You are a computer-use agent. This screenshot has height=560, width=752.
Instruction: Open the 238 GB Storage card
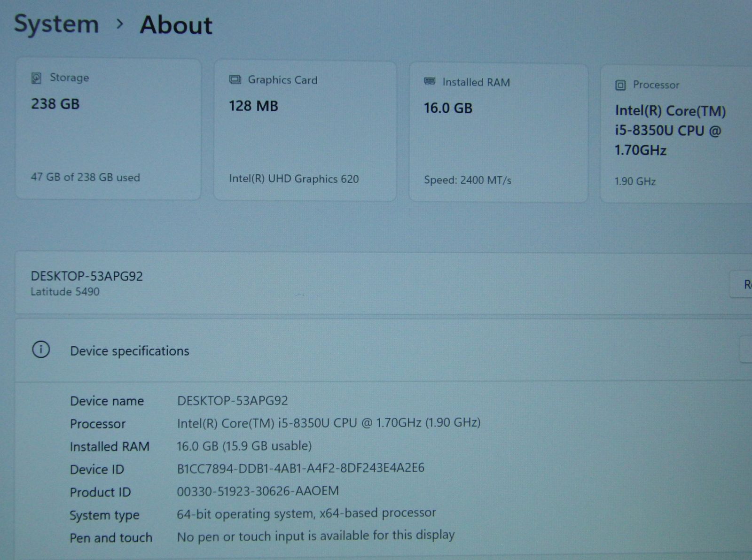(x=108, y=129)
